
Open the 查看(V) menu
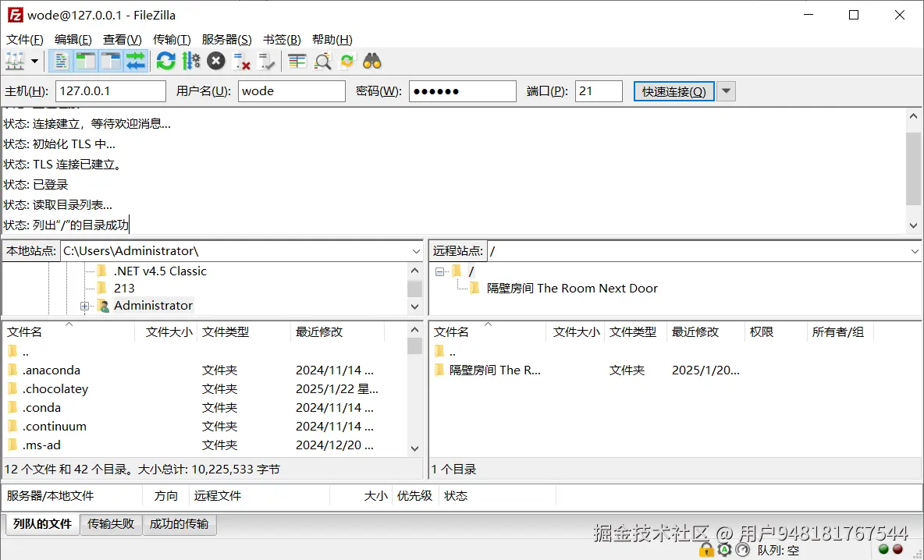click(x=122, y=40)
